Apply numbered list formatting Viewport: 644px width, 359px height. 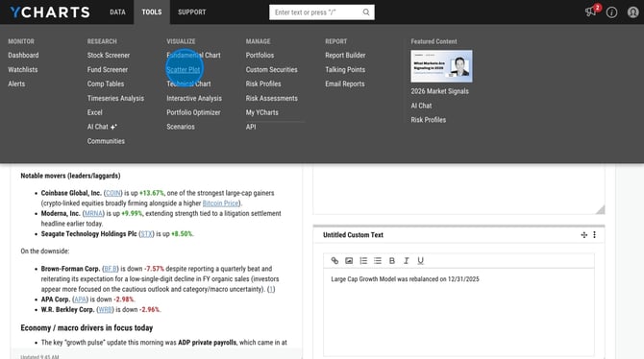click(x=363, y=260)
